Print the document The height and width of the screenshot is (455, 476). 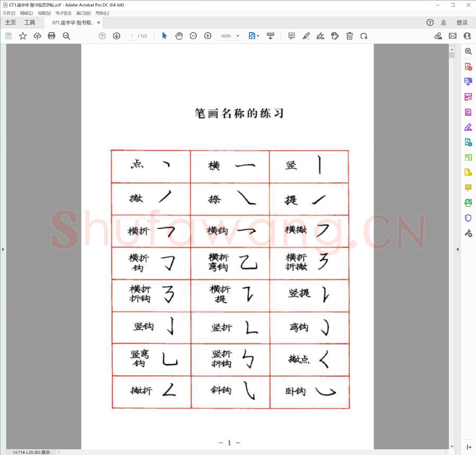(x=51, y=36)
